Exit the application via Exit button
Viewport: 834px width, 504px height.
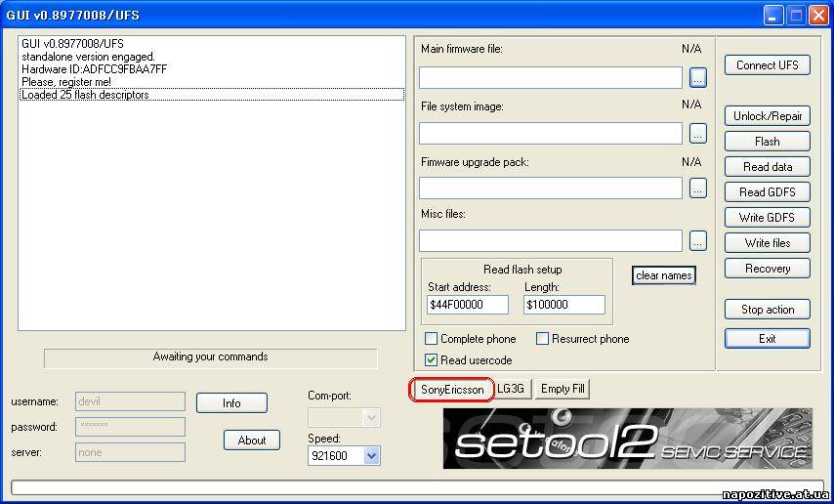click(767, 339)
